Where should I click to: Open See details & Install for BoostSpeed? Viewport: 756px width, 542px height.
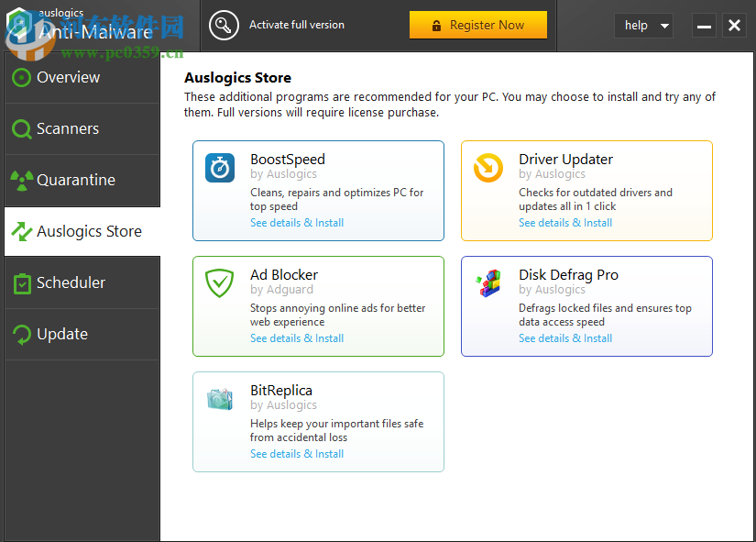click(x=296, y=222)
